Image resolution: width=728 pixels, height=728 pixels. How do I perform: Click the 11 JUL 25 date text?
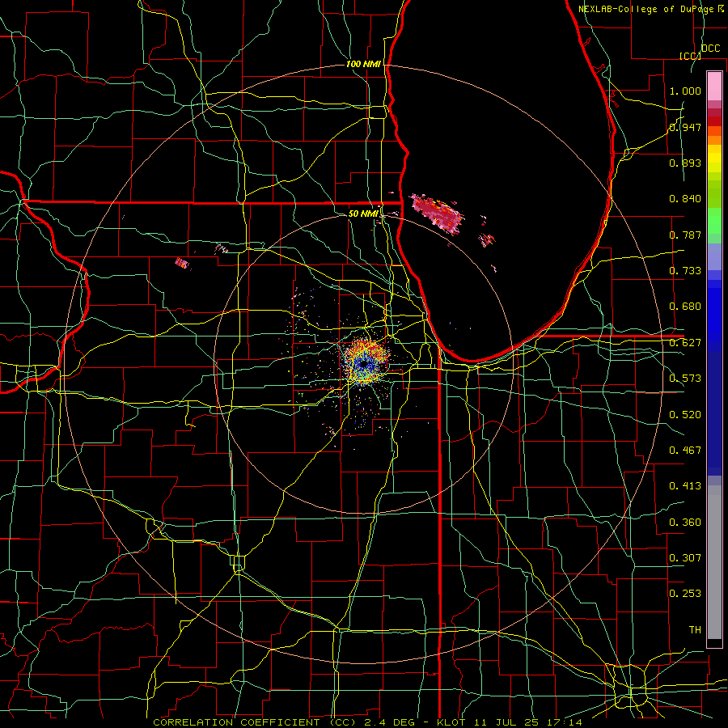coord(507,722)
